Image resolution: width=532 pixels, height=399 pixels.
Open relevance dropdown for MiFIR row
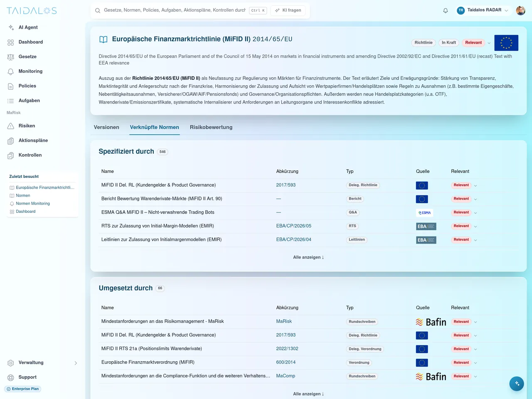[475, 363]
